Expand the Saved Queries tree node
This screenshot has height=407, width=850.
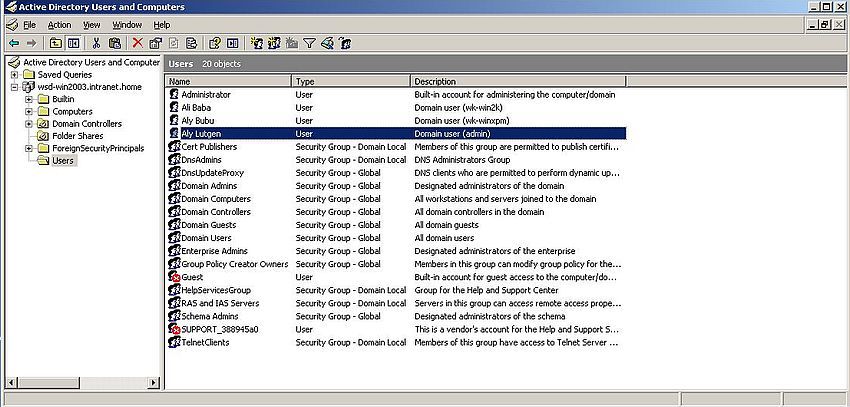[x=14, y=74]
